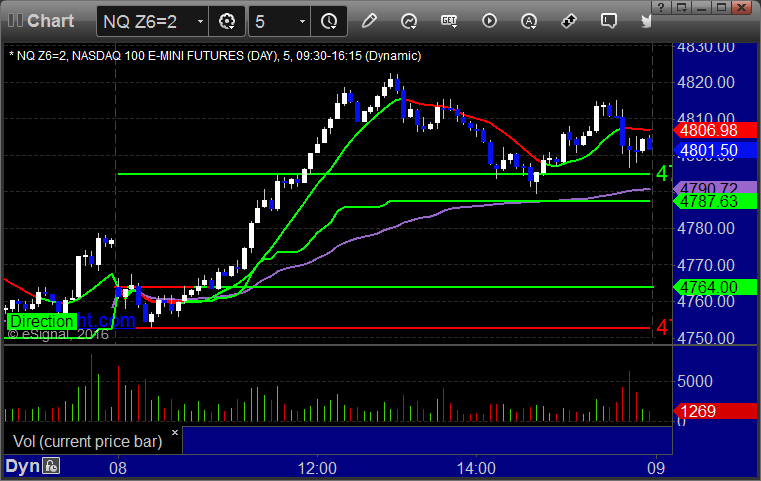This screenshot has height=481, width=761.
Task: Open the alerts circled-A menu
Action: (529, 21)
